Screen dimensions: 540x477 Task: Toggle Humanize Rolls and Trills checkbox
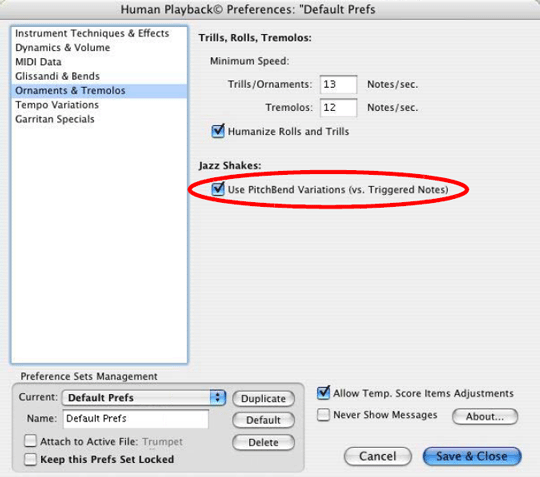[x=218, y=131]
